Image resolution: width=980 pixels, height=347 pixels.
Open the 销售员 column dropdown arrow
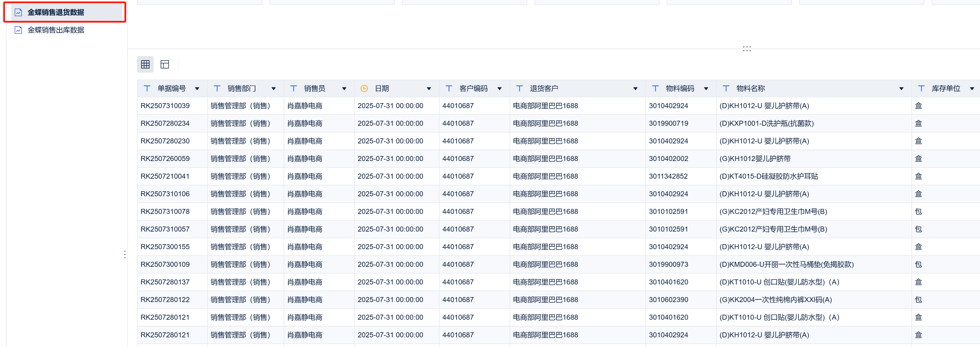(344, 89)
